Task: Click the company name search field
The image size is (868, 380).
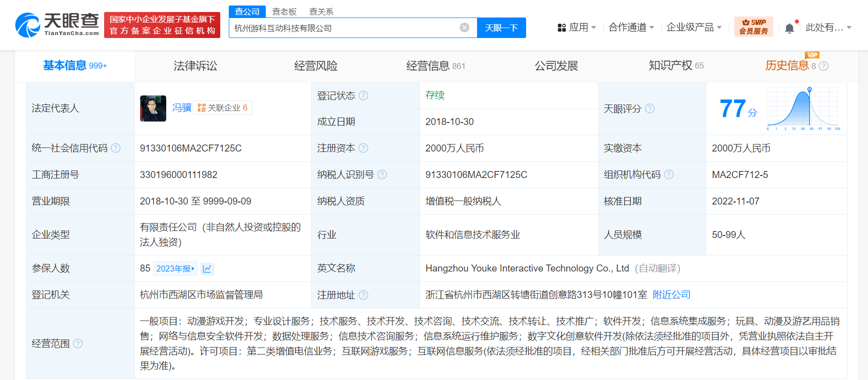Action: [345, 28]
